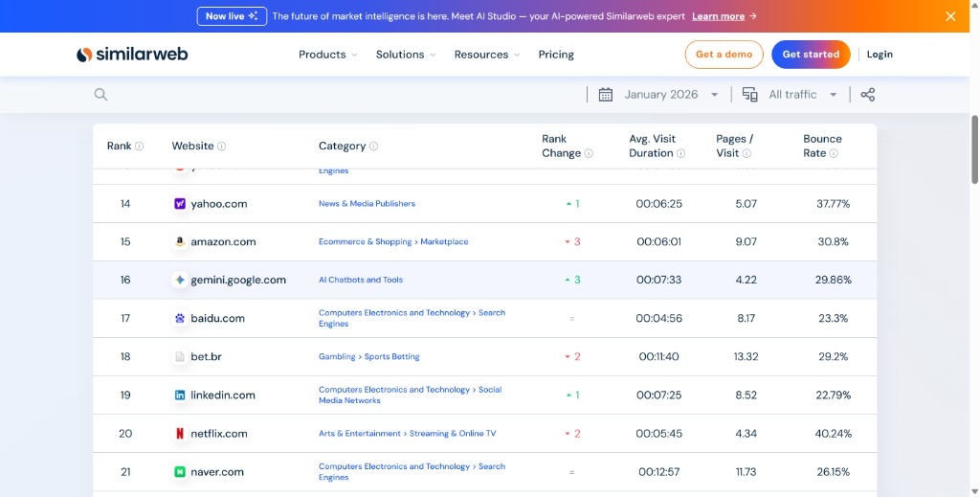Click the info icon next to Rank Change
Screen dimensions: 980x497
pyautogui.click(x=589, y=153)
